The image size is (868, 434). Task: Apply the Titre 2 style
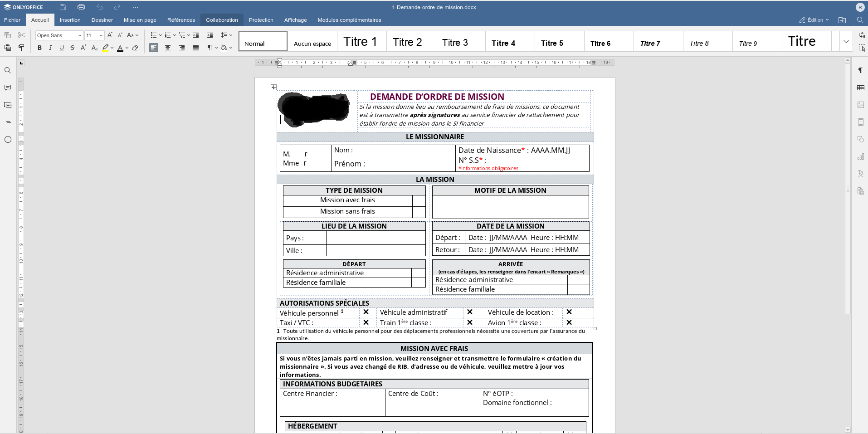click(411, 41)
